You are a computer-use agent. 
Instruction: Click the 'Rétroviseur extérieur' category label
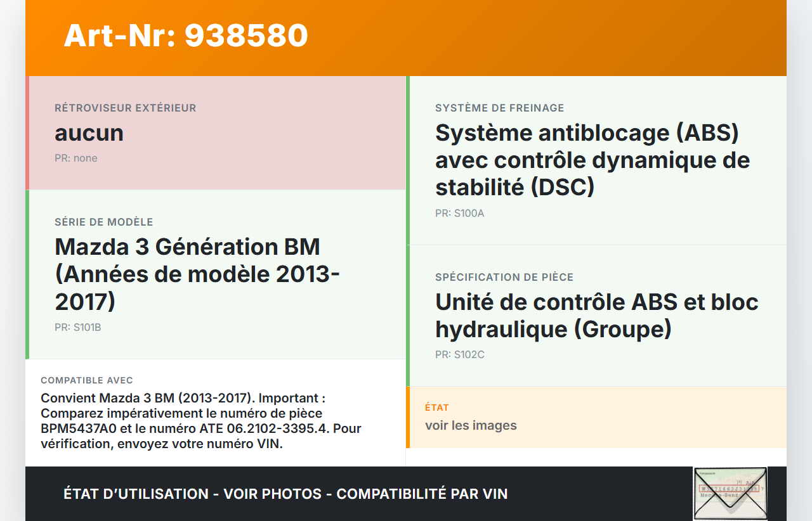click(126, 108)
